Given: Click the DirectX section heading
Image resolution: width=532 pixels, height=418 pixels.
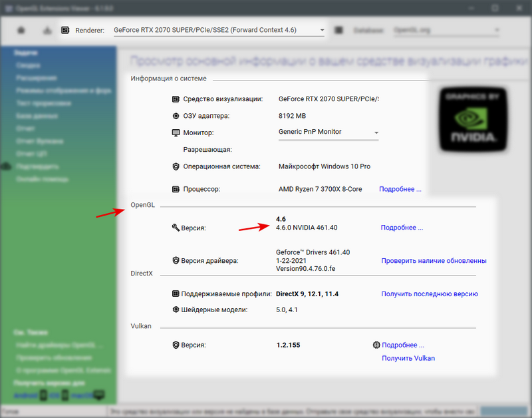Looking at the screenshot, I should click(x=142, y=274).
